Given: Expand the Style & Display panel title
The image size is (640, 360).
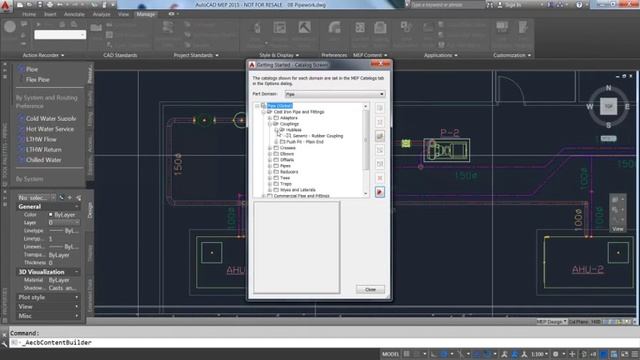Looking at the screenshot, I should [x=279, y=55].
